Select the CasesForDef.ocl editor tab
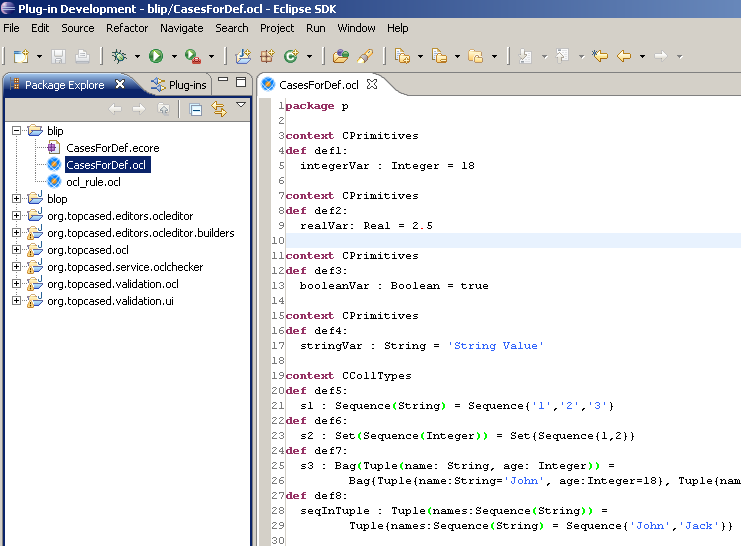The width and height of the screenshot is (741, 546). click(x=319, y=85)
